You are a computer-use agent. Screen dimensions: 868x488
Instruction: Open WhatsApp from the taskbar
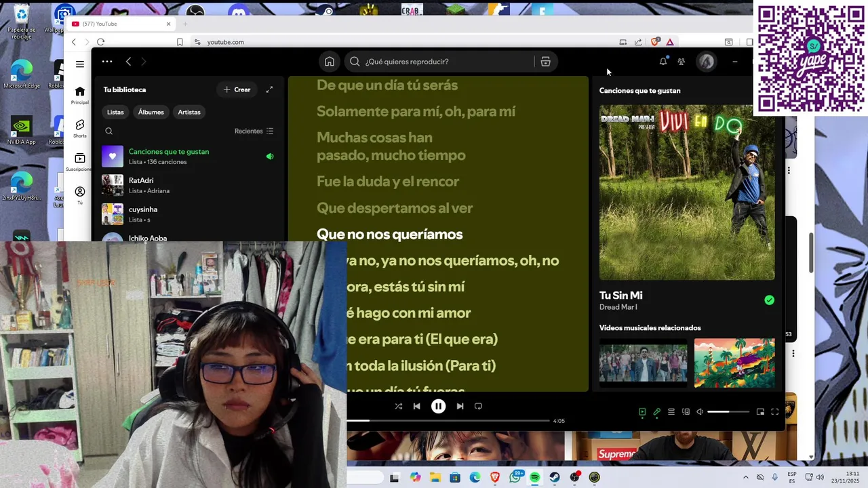click(515, 477)
